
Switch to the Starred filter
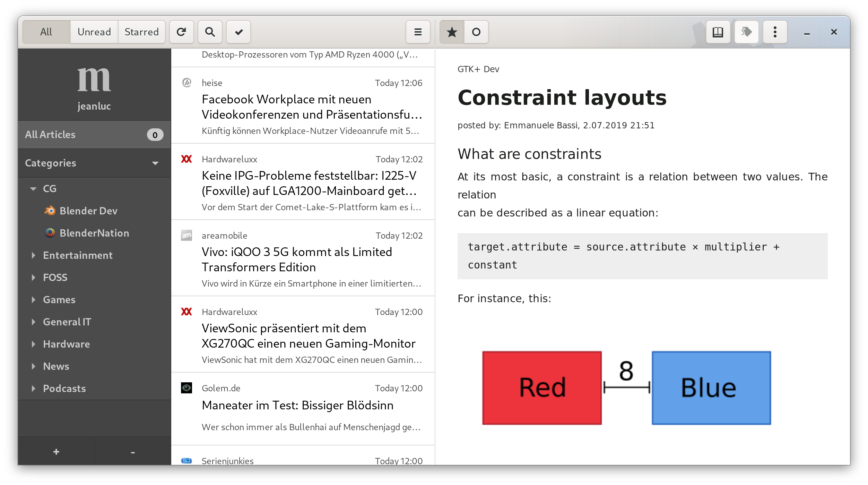[142, 32]
